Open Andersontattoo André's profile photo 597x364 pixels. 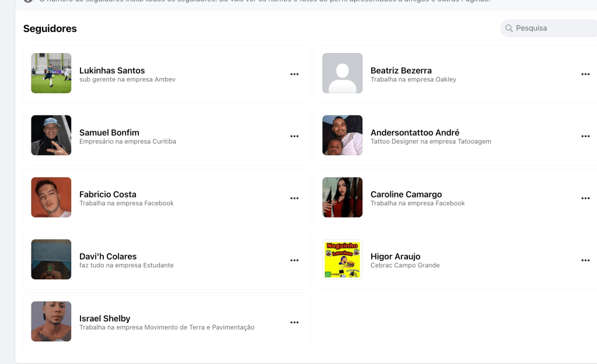pyautogui.click(x=343, y=135)
